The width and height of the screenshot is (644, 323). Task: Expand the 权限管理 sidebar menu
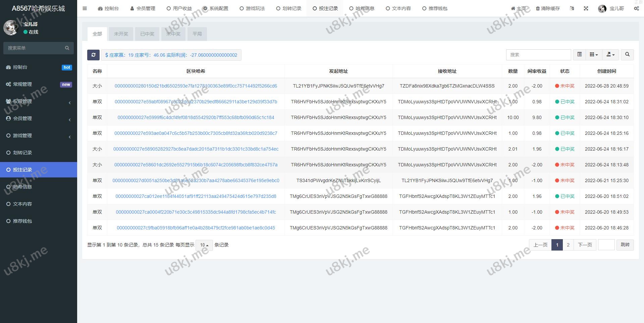(x=38, y=101)
